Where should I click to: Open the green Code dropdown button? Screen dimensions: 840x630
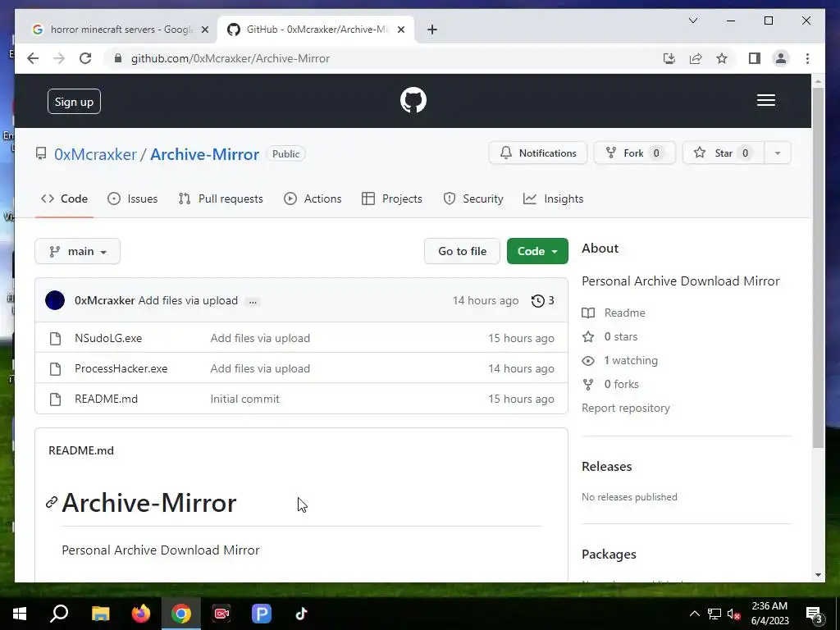pyautogui.click(x=537, y=251)
